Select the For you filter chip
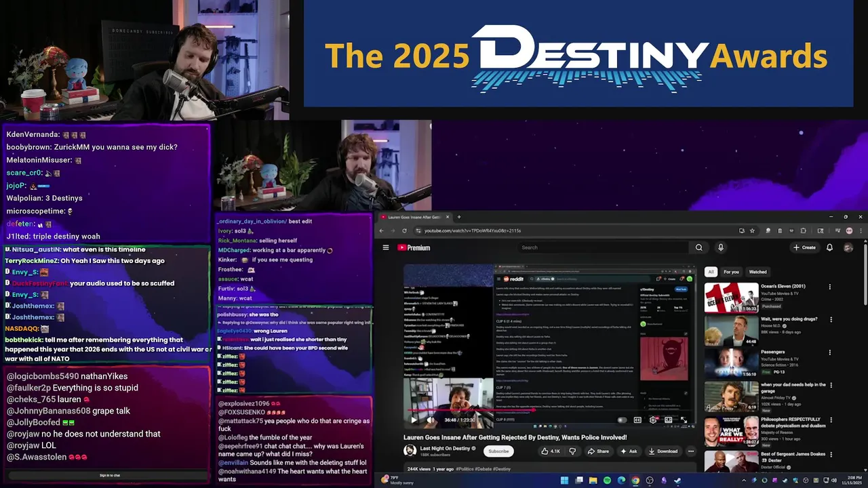The height and width of the screenshot is (488, 868). [x=731, y=272]
